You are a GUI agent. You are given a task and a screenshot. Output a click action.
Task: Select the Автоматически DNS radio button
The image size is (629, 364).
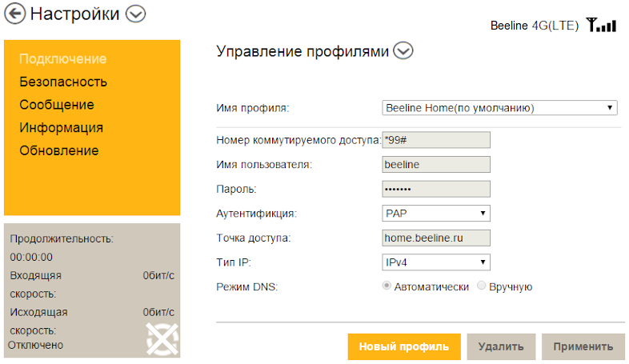pos(387,286)
